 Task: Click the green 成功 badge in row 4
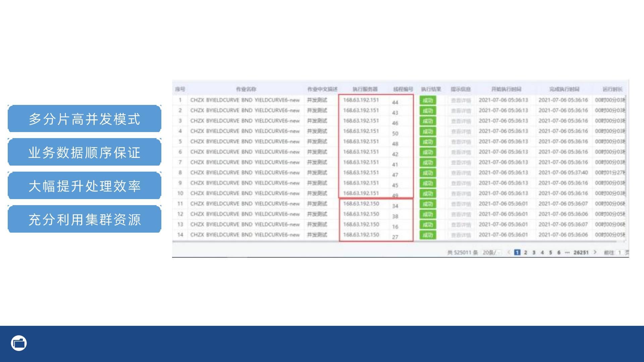428,131
